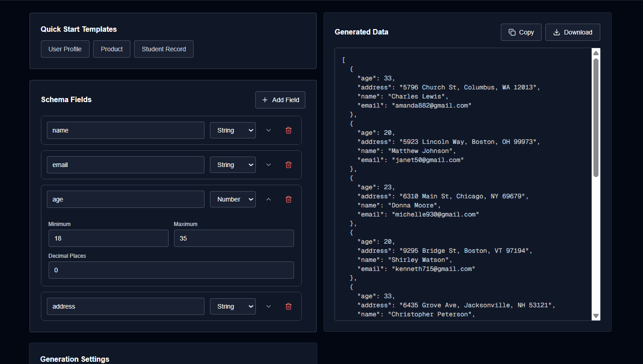This screenshot has height=364, width=643.
Task: Focus the Minimum value input showing 18
Action: click(109, 238)
